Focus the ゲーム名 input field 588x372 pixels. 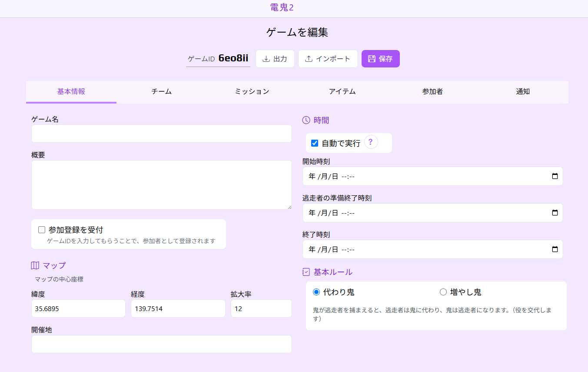click(162, 134)
